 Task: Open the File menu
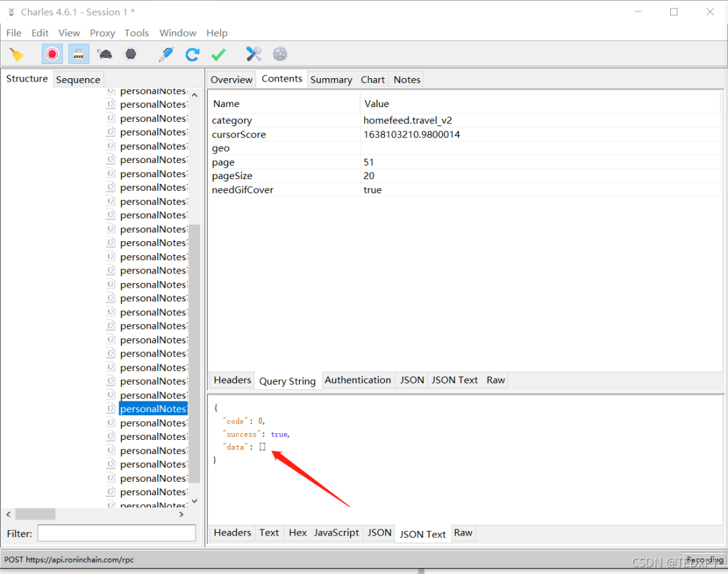point(13,33)
